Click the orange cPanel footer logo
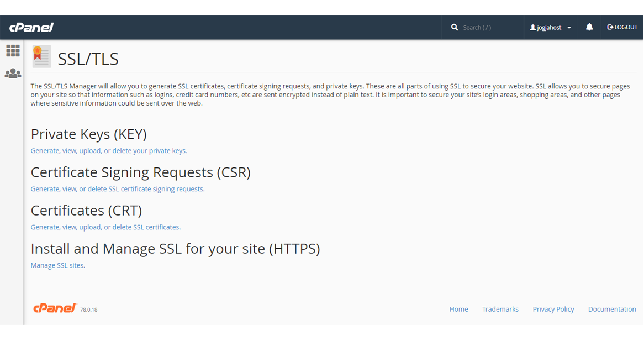The width and height of the screenshot is (644, 346). [54, 308]
